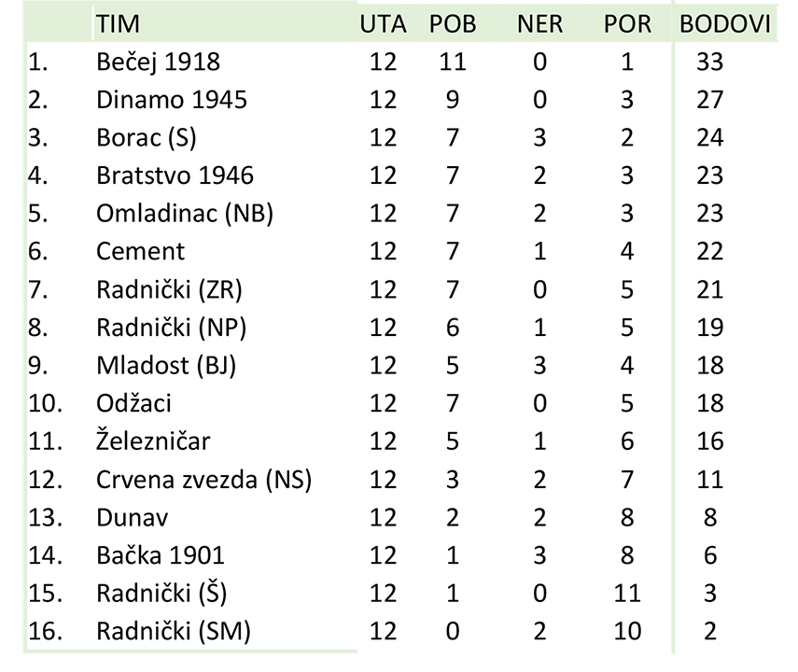Select Dinamo 1945 team cell

172,100
